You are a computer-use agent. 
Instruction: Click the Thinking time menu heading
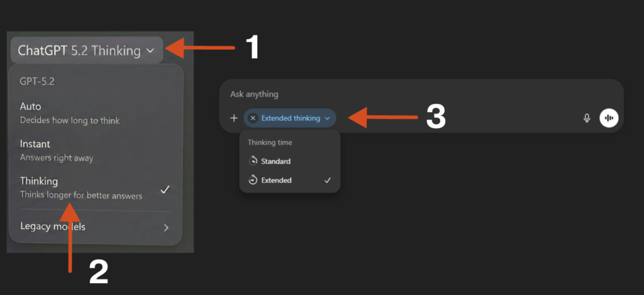click(x=269, y=143)
